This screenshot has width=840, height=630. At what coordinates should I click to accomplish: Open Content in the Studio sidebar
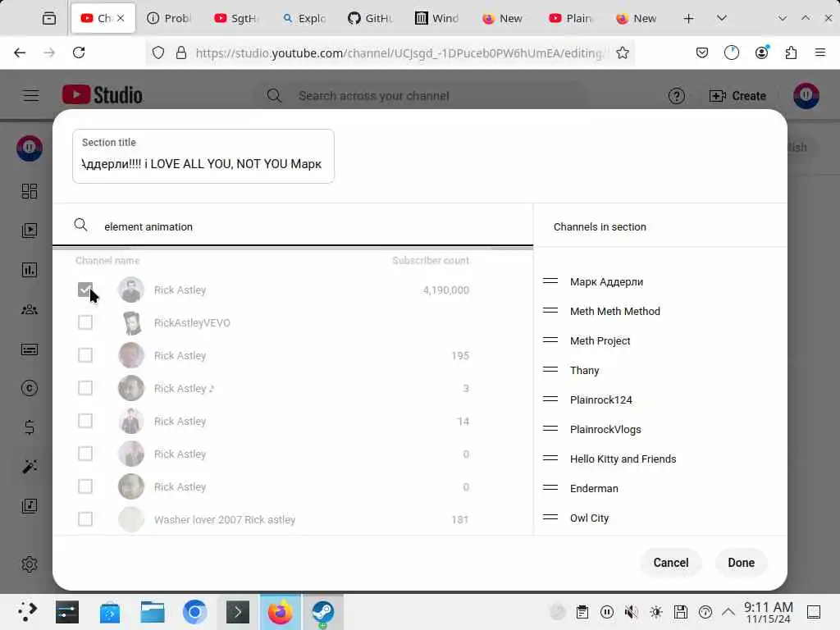click(30, 231)
